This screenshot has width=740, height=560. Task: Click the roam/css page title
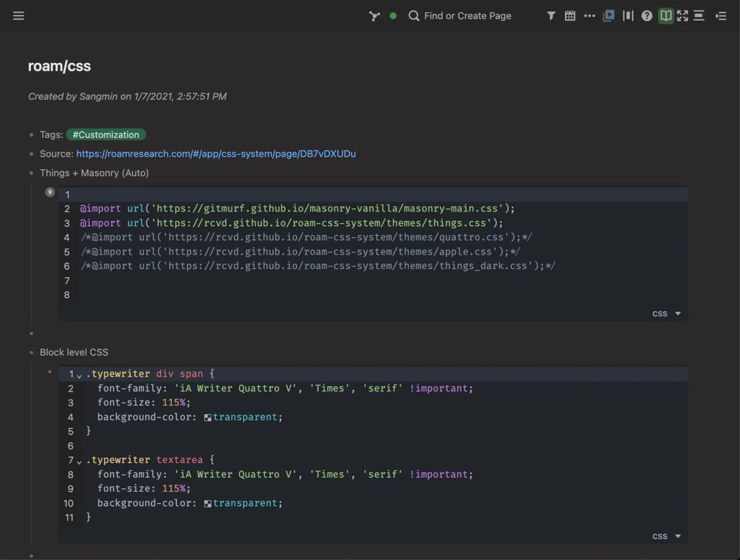[x=59, y=67]
